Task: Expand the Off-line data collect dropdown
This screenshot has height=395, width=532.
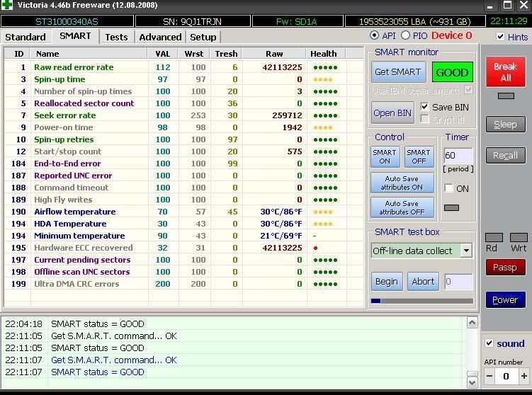Action: pos(465,251)
